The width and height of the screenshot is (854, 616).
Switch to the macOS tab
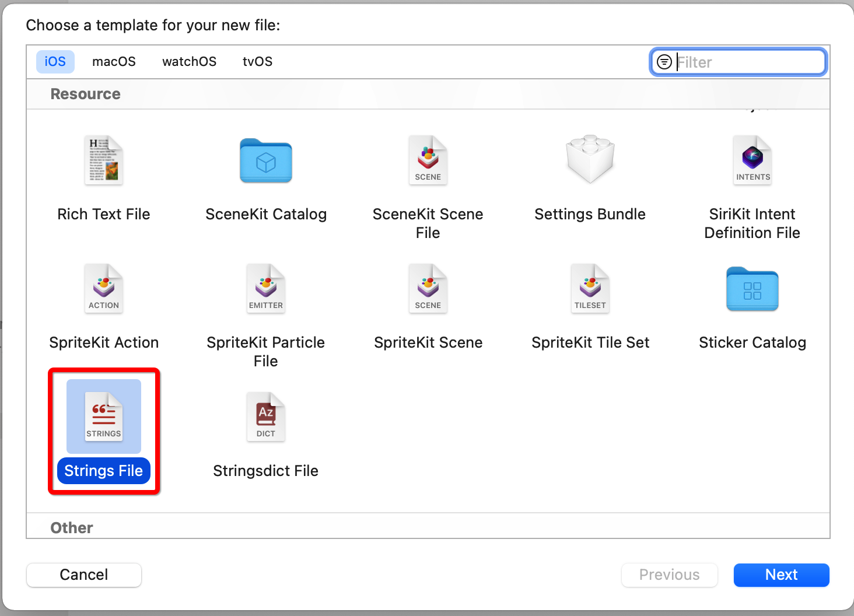(x=114, y=61)
